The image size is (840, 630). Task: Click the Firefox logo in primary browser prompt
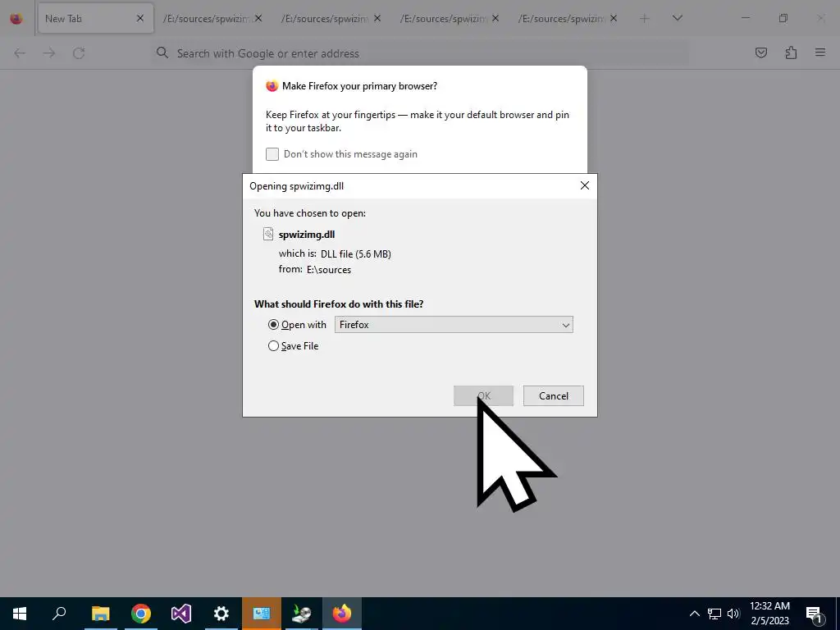[272, 85]
